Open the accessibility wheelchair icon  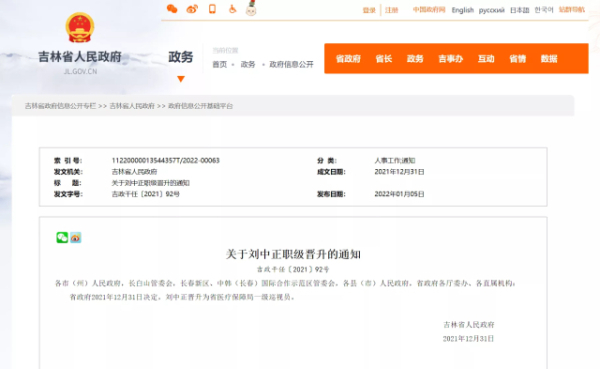pyautogui.click(x=232, y=9)
